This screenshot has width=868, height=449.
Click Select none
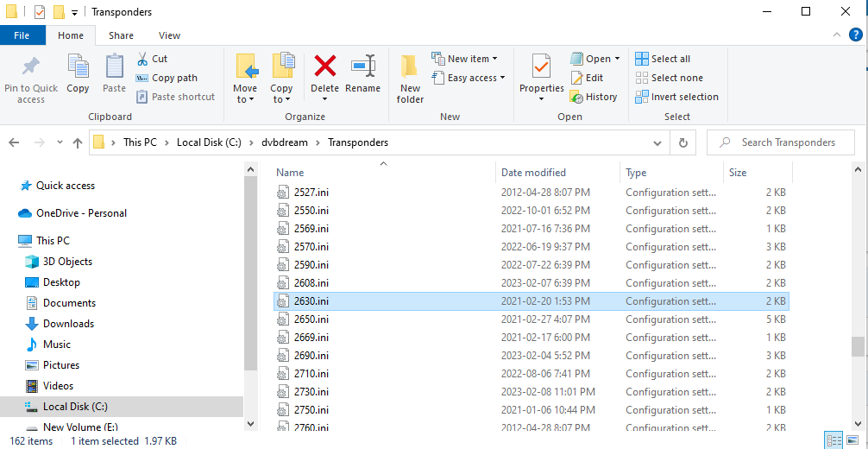click(670, 79)
